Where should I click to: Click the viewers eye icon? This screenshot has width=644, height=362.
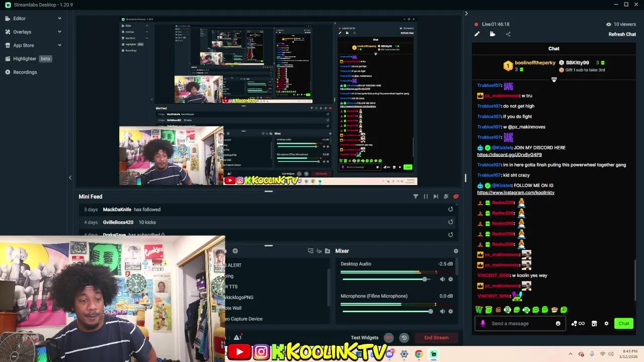608,24
